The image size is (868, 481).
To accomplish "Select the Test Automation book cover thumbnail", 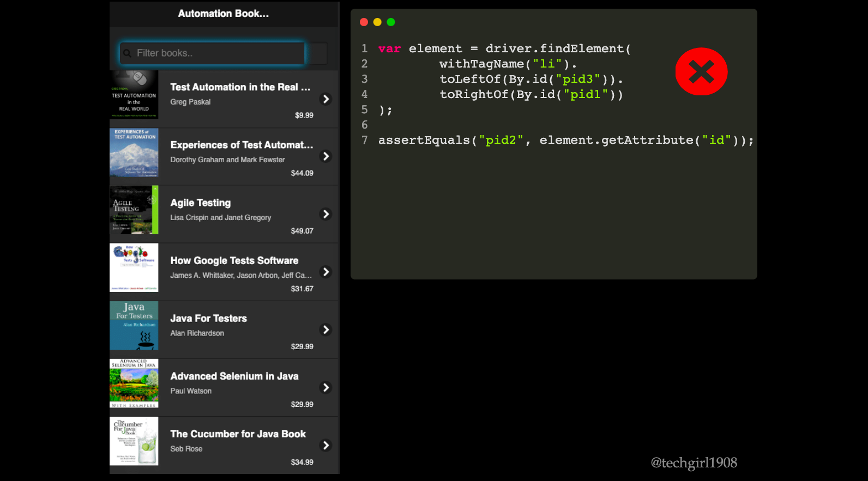I will pyautogui.click(x=134, y=94).
